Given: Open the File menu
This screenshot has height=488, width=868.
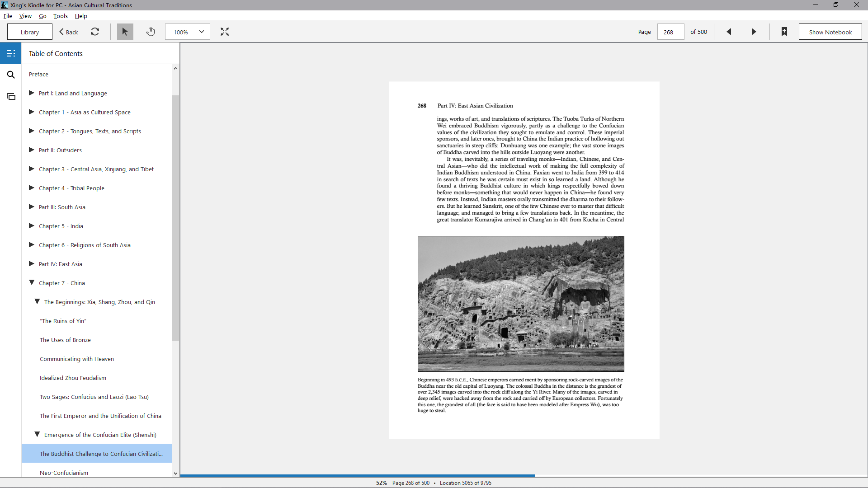Looking at the screenshot, I should (x=8, y=16).
